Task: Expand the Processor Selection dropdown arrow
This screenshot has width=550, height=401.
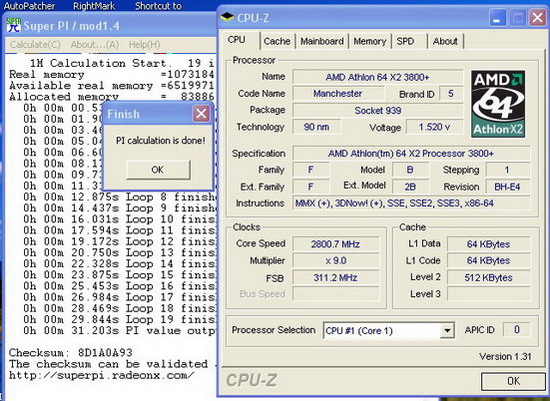Action: point(447,330)
